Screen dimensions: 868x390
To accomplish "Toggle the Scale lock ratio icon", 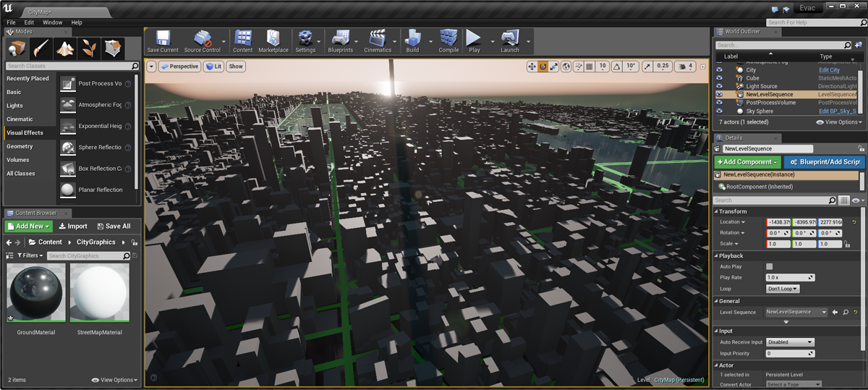I will tap(846, 244).
